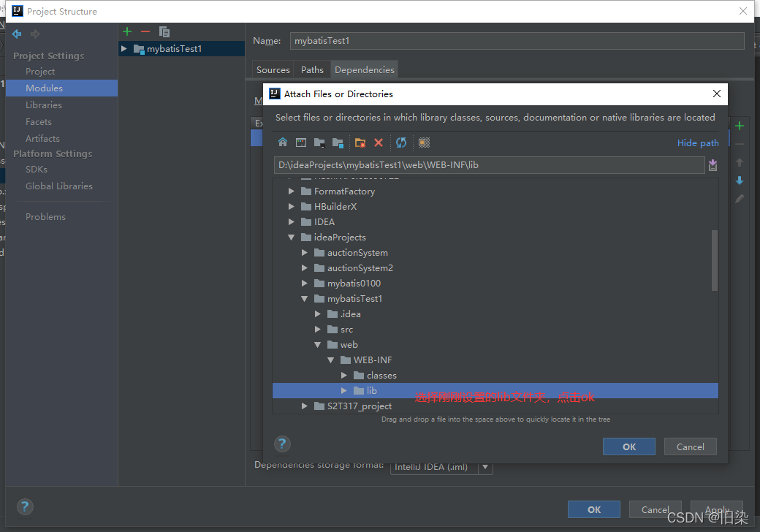Collapse the mybatisTest1 folder in tree
The width and height of the screenshot is (760, 532).
tap(305, 299)
